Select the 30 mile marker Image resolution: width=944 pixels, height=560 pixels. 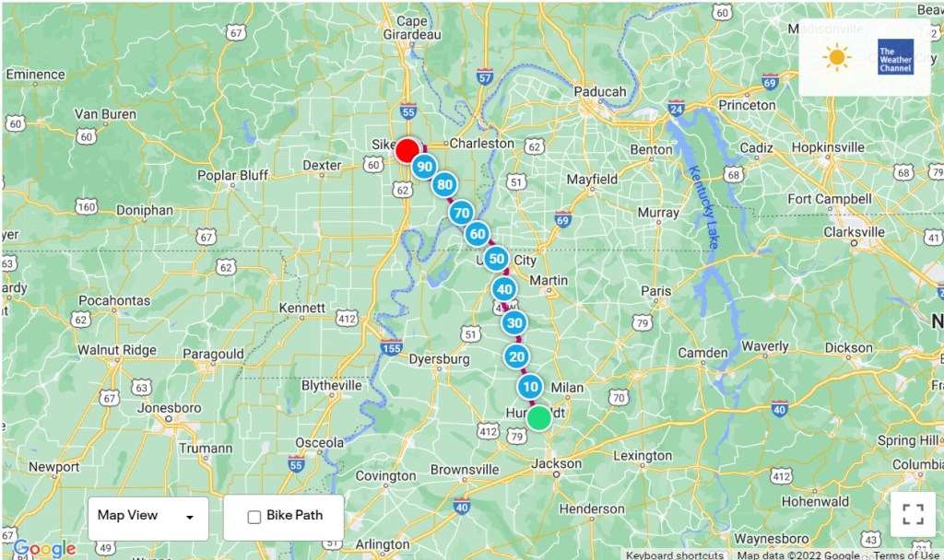pyautogui.click(x=514, y=323)
